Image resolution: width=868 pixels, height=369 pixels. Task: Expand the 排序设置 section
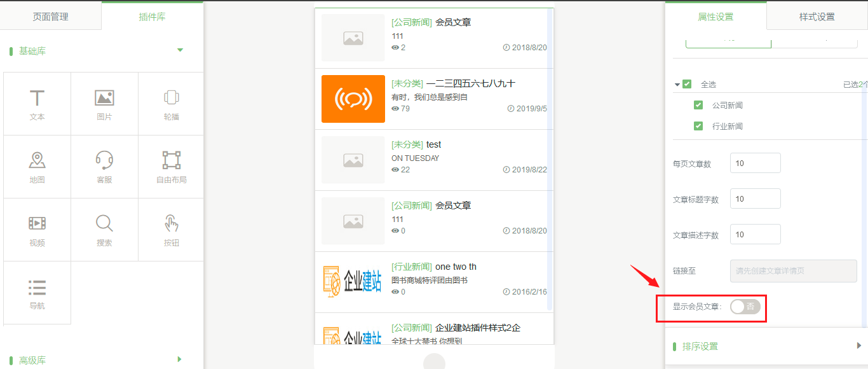pyautogui.click(x=859, y=346)
